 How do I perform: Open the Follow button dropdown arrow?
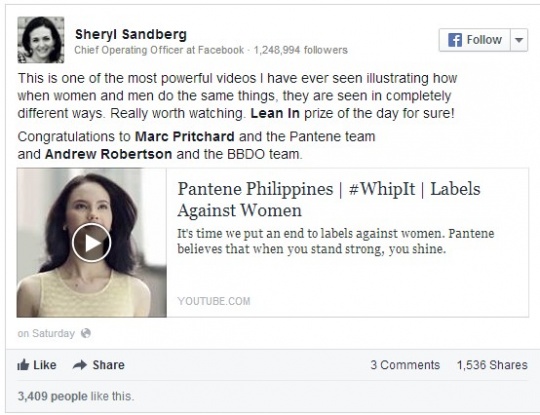tap(519, 40)
